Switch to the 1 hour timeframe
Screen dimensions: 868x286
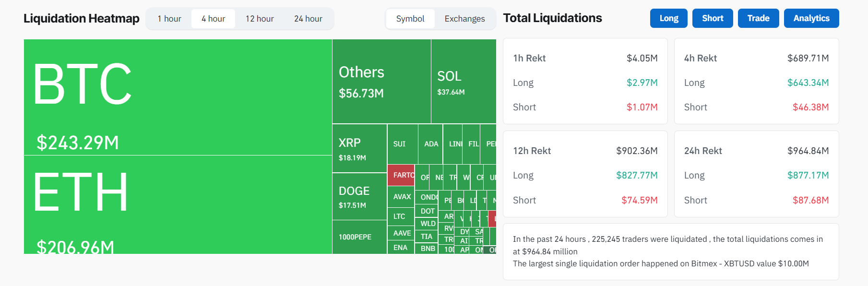point(168,18)
